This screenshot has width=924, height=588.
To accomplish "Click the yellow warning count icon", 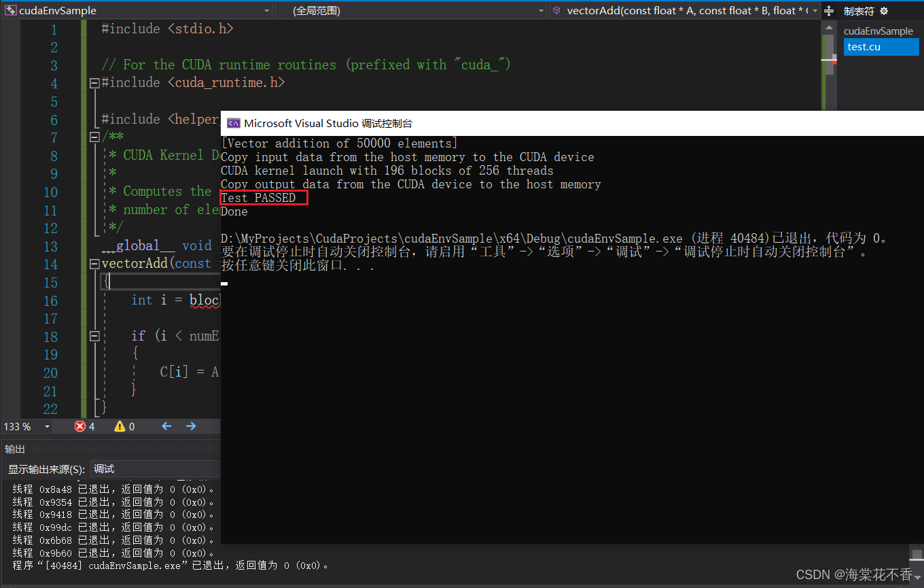I will [x=120, y=426].
